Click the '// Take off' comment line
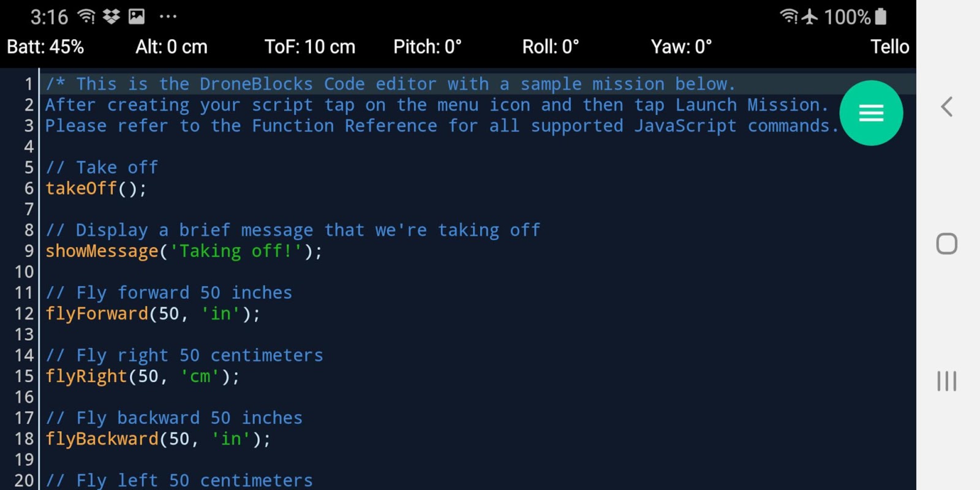Image resolution: width=980 pixels, height=490 pixels. click(x=102, y=167)
